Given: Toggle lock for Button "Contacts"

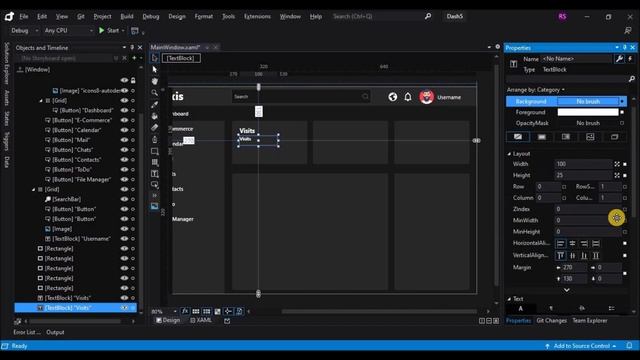Looking at the screenshot, I should click(133, 160).
